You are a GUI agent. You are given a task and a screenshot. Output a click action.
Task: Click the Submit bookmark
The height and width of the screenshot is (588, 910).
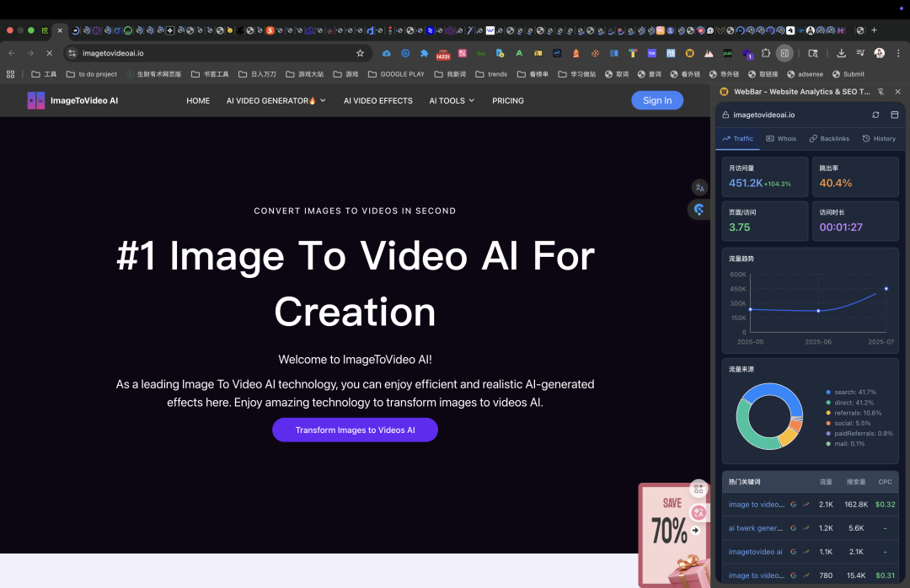tap(848, 74)
